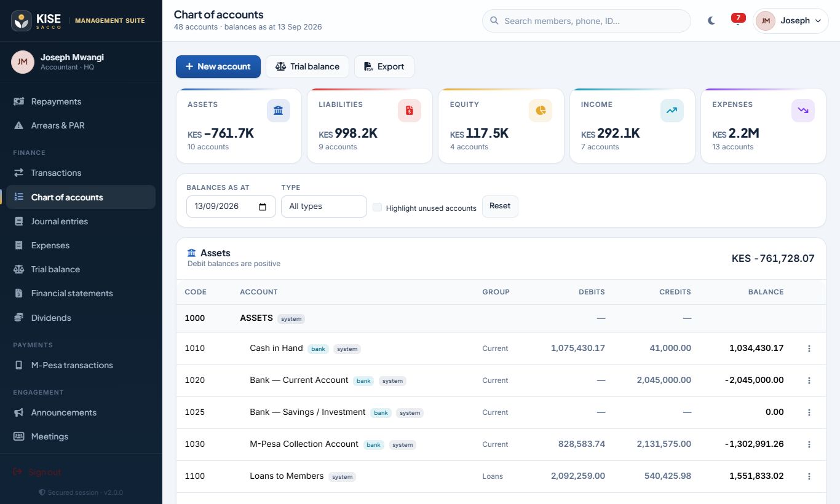
Task: Click balance -2,045,000.00 cell
Action: click(x=755, y=380)
